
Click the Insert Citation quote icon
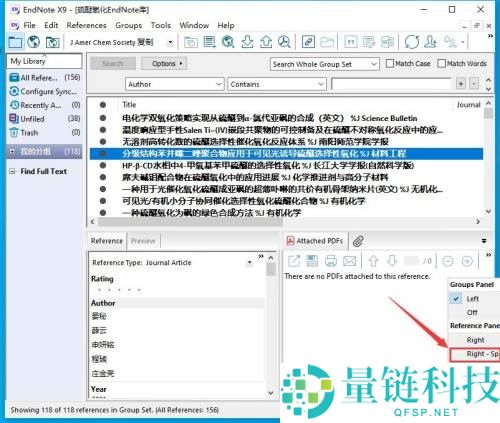tap(351, 42)
